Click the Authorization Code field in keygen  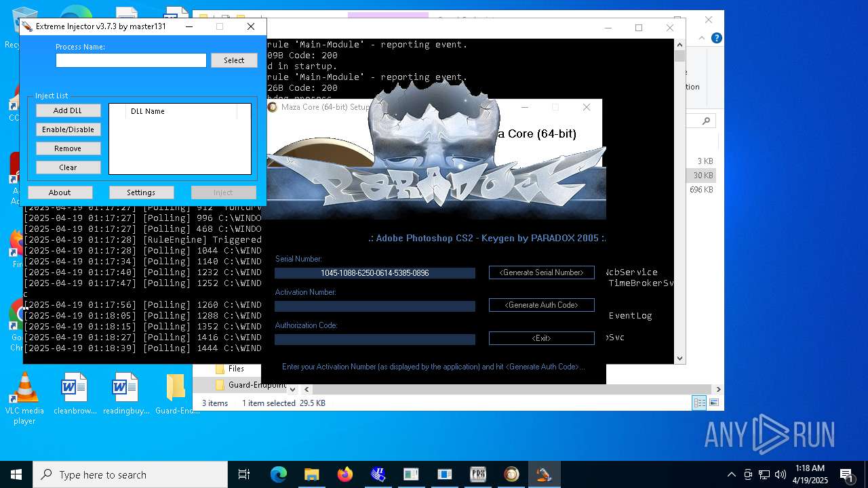point(375,340)
